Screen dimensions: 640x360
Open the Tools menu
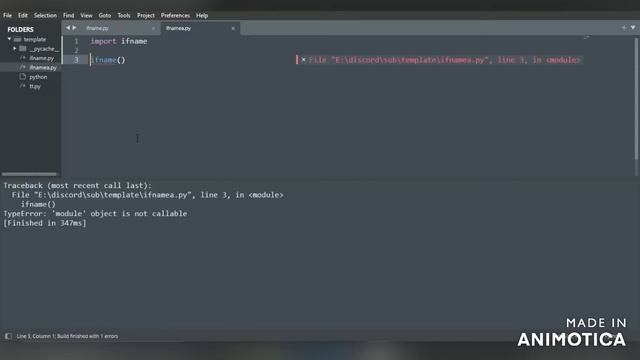(x=124, y=16)
